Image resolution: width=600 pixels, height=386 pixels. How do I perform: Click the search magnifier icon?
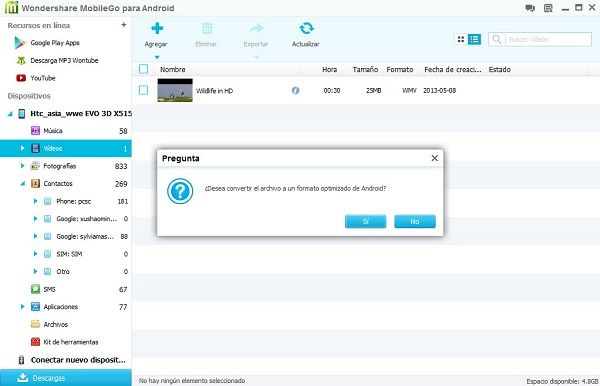tap(497, 39)
